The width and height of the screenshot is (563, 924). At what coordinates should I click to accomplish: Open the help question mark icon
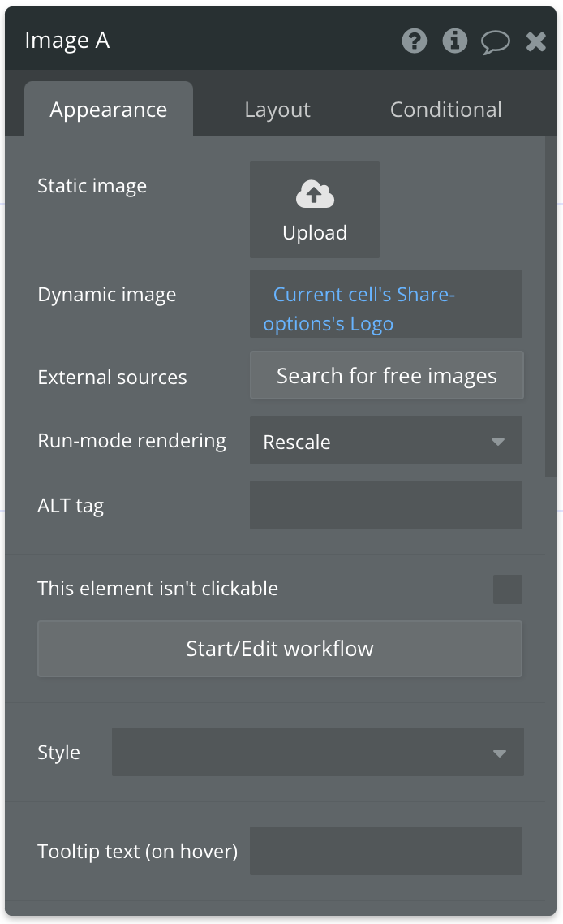pyautogui.click(x=415, y=41)
